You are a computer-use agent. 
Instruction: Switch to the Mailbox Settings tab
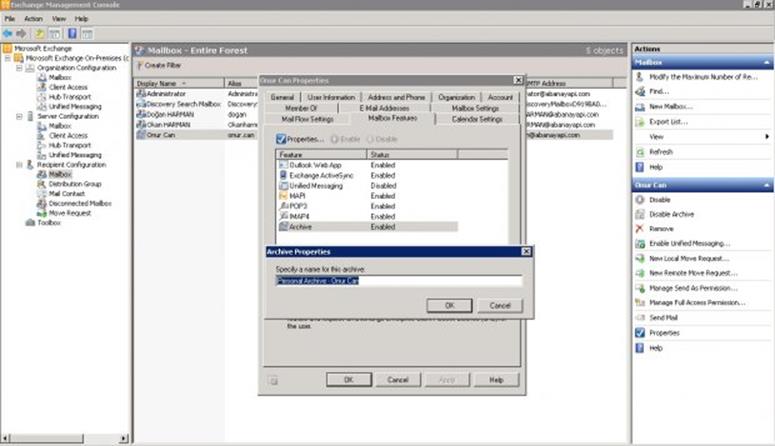(x=475, y=108)
